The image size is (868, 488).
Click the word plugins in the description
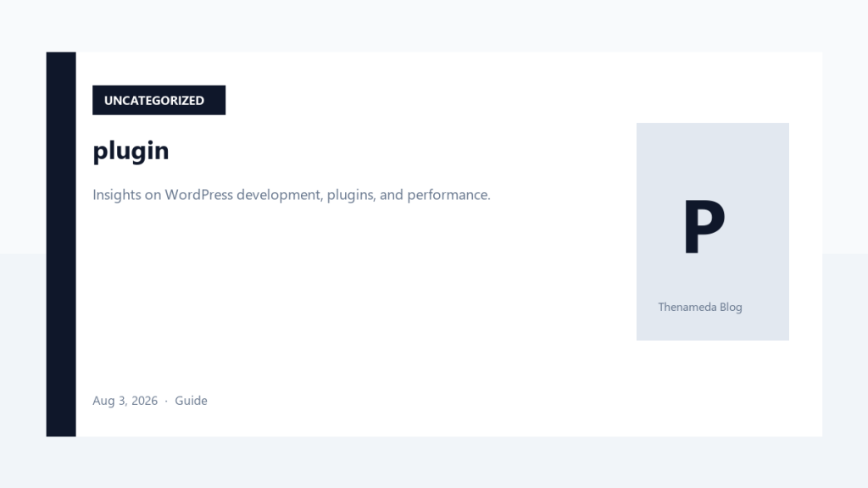click(351, 196)
